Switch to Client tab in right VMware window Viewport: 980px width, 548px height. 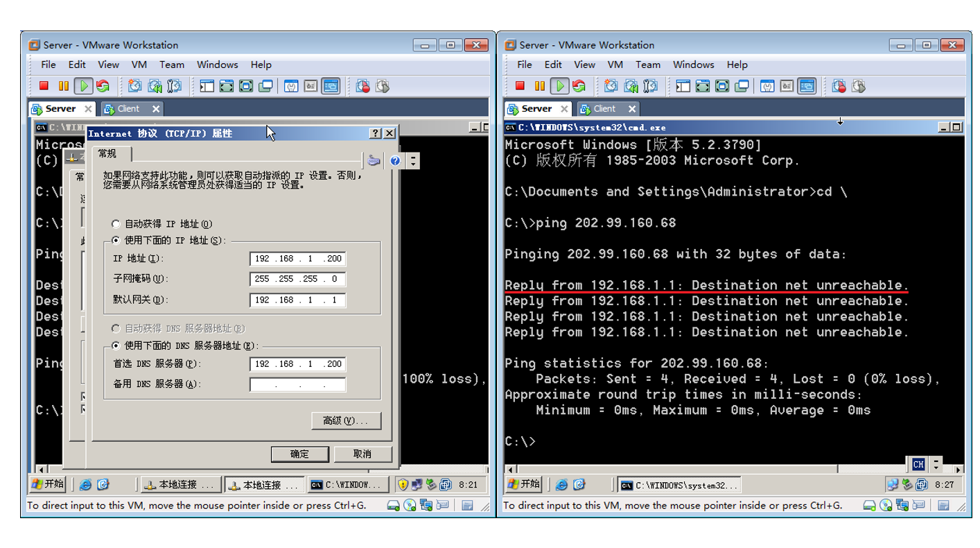point(604,109)
